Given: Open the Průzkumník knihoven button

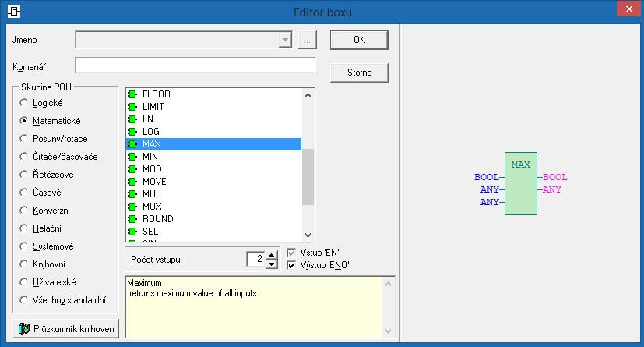Looking at the screenshot, I should 66,329.
